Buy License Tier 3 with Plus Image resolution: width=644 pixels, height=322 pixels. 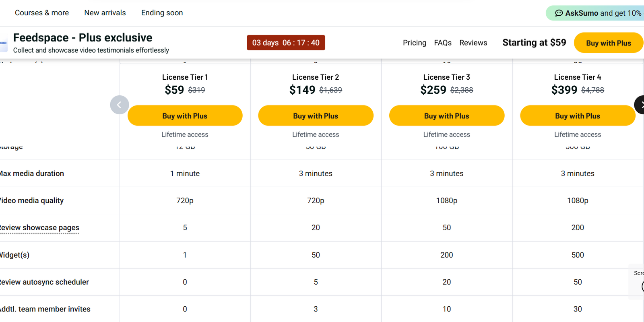[x=446, y=116]
